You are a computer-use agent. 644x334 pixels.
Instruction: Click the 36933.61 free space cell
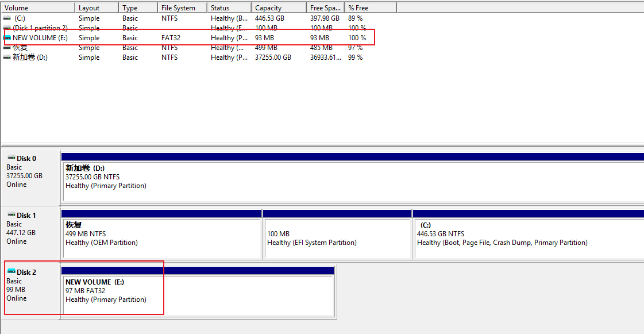point(326,57)
